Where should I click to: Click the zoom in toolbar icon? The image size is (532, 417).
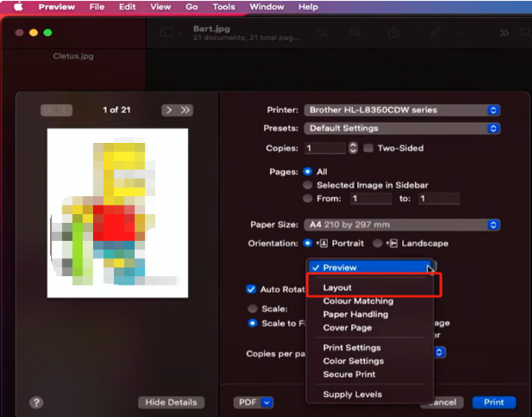[356, 32]
